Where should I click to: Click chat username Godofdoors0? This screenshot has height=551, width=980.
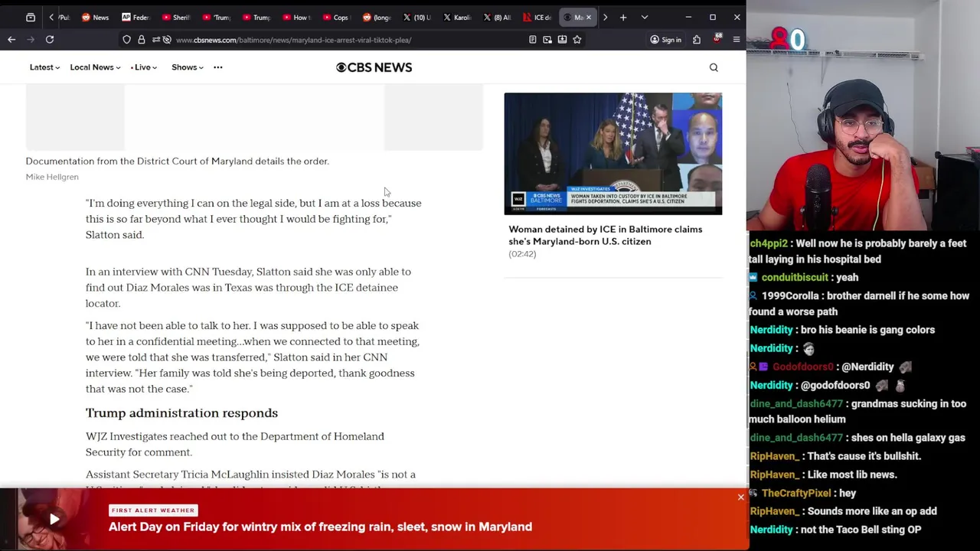coord(802,367)
